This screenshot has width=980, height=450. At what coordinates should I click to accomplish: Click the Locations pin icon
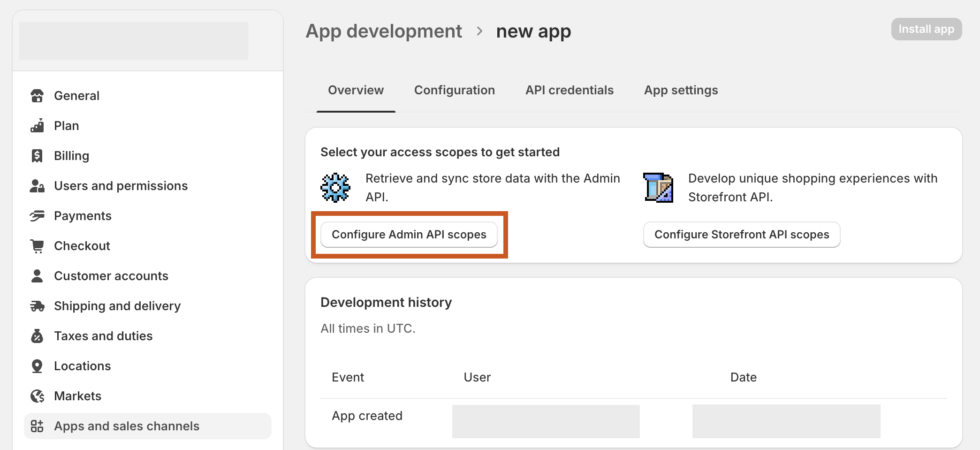coord(37,366)
